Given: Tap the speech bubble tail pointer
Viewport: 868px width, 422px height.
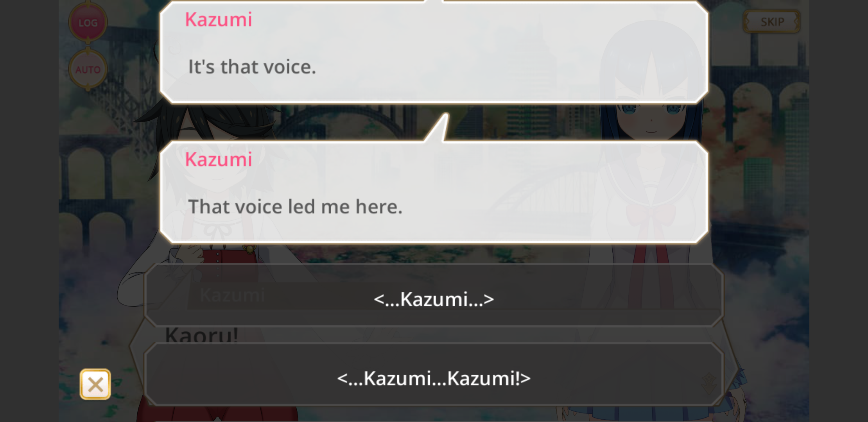Looking at the screenshot, I should pyautogui.click(x=438, y=128).
